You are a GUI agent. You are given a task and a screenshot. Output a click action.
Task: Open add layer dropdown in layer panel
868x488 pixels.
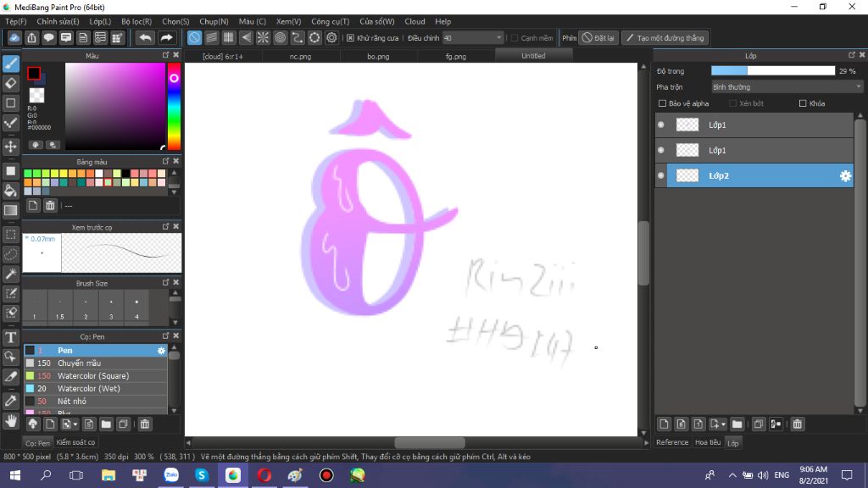[718, 424]
